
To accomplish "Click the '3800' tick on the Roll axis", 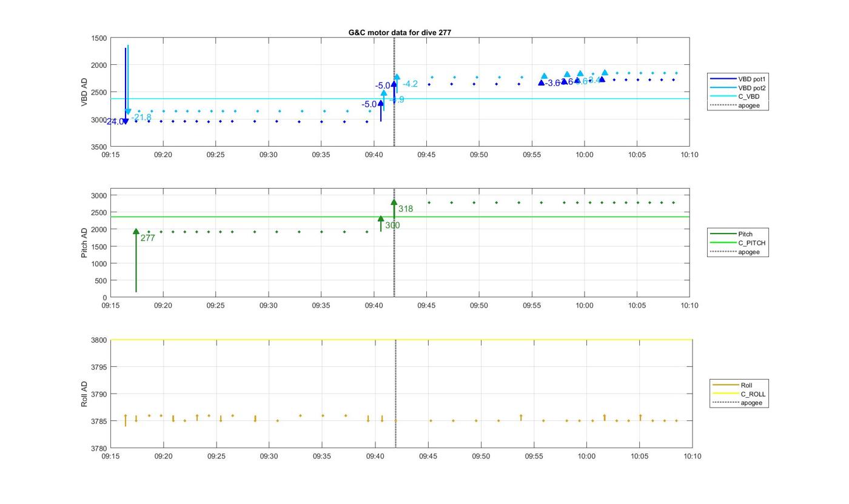I will pyautogui.click(x=99, y=340).
